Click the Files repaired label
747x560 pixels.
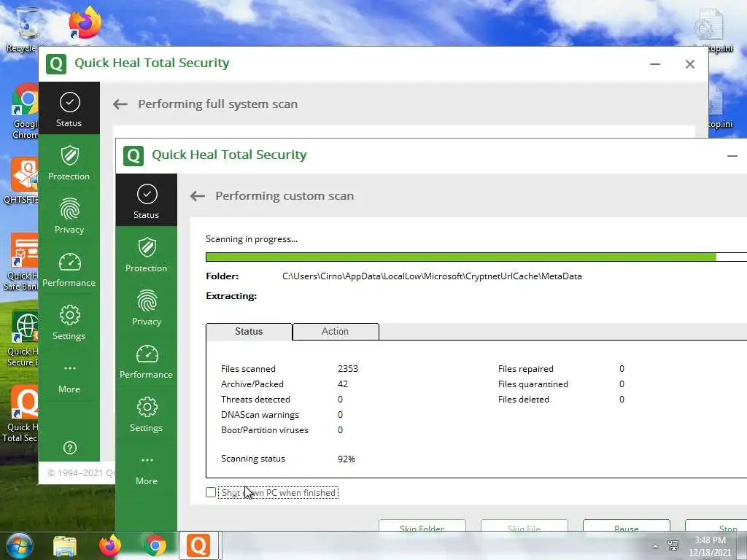[x=526, y=368]
